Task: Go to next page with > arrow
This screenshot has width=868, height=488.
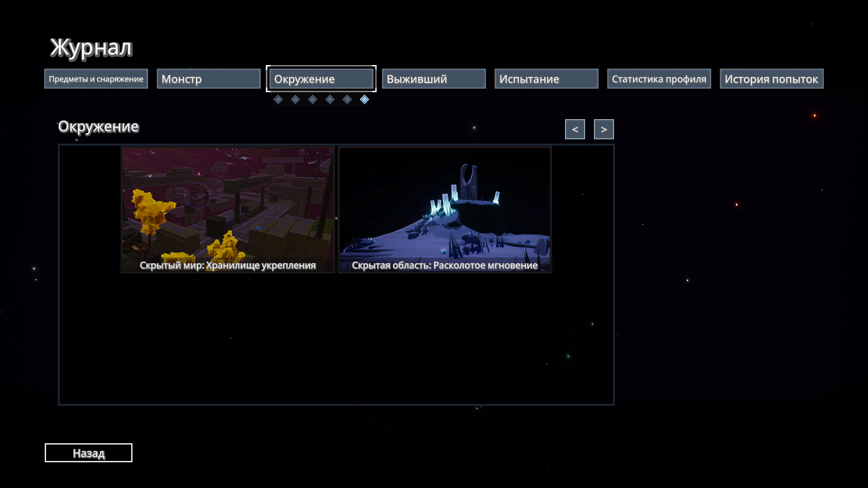Action: 604,129
